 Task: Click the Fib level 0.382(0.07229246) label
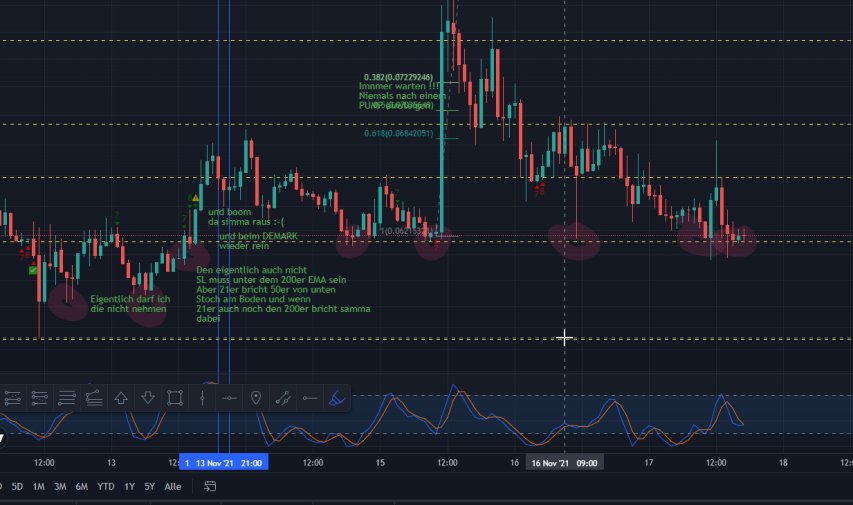(399, 78)
